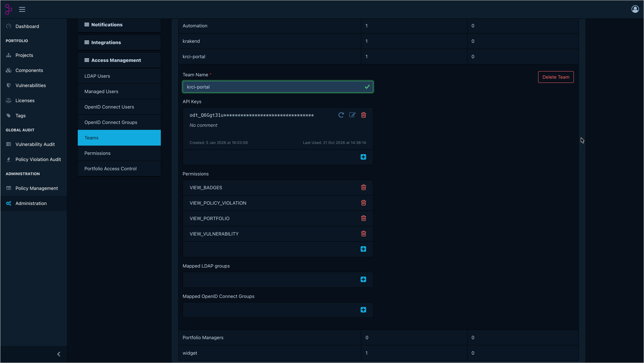Open Portfolio Access Control item
The image size is (644, 363).
pos(119,169)
